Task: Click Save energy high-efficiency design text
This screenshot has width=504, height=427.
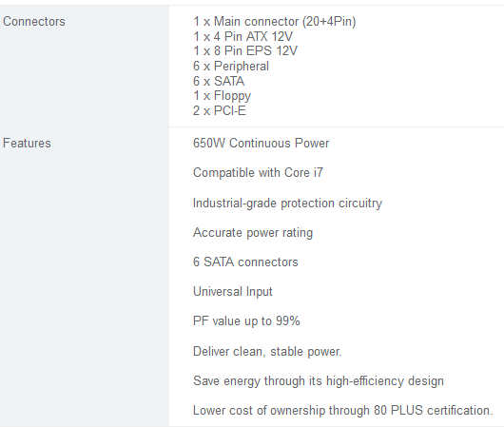Action: [319, 381]
